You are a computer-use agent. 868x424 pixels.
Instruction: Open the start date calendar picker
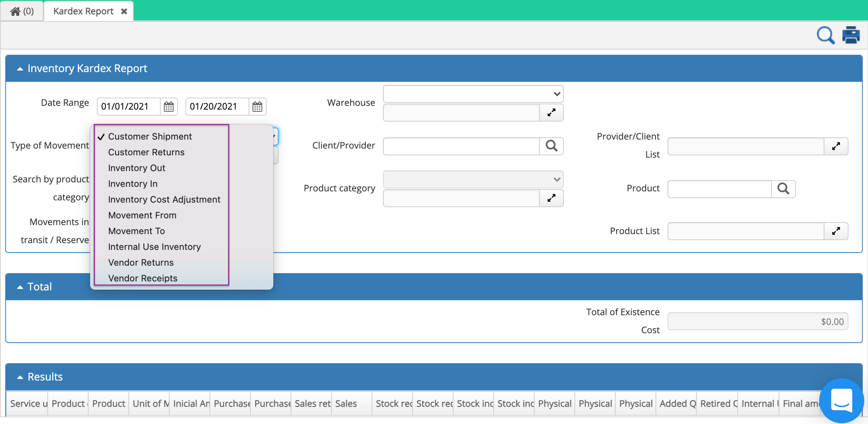[x=169, y=107]
